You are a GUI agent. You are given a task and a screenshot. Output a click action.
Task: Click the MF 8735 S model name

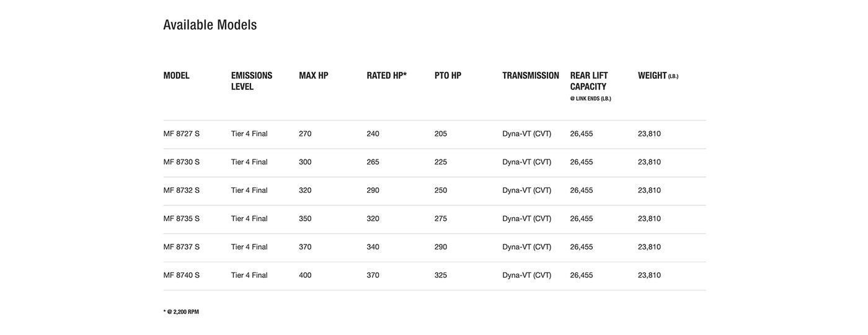[182, 219]
